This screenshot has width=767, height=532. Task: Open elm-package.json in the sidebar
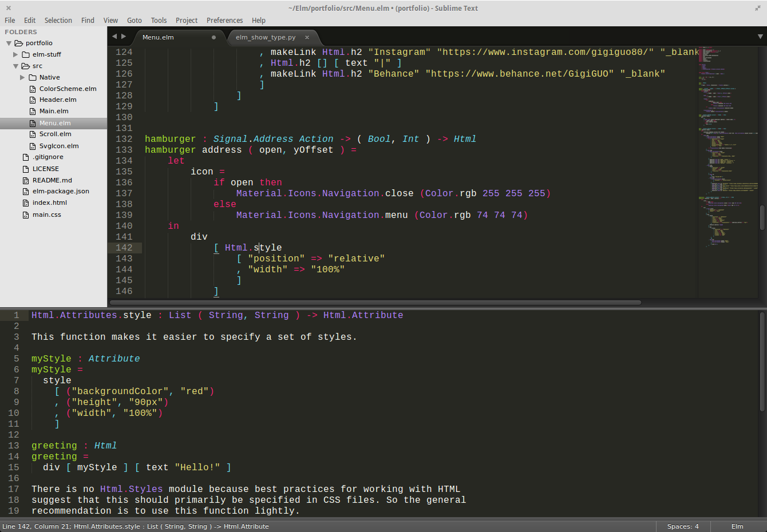61,191
